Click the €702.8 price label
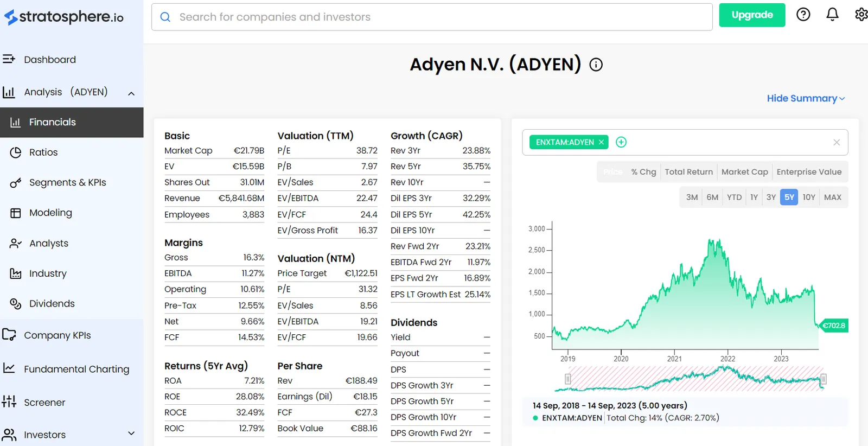This screenshot has width=868, height=446. [x=833, y=326]
